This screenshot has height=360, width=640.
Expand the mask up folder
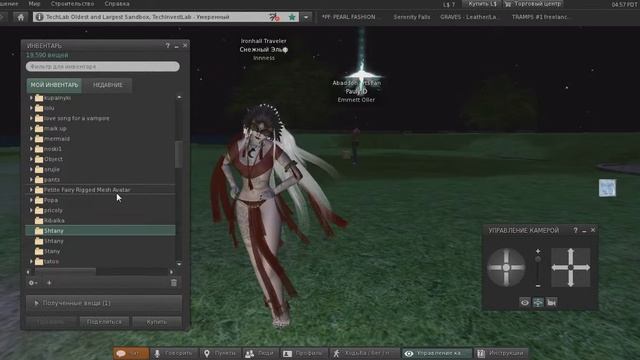click(x=31, y=129)
